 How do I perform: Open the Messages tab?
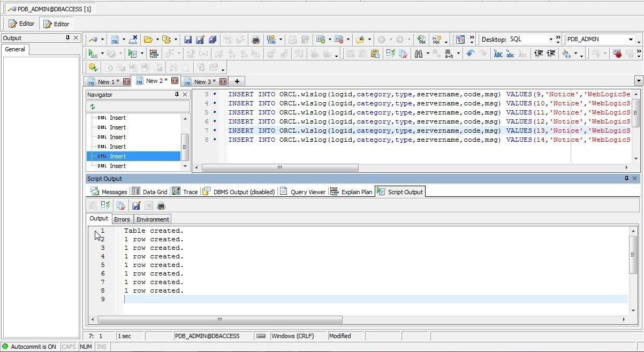coord(109,192)
